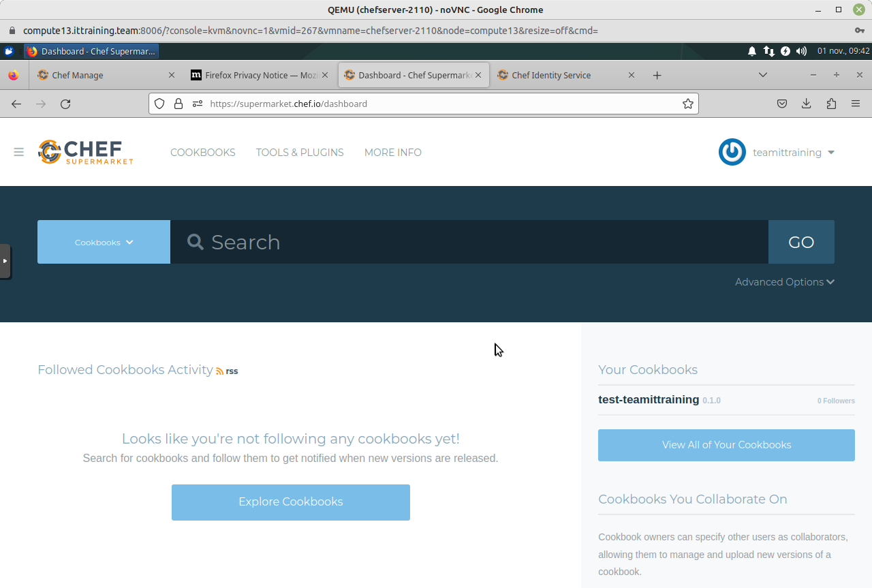
Task: Open Firefox downloads panel
Action: (806, 104)
